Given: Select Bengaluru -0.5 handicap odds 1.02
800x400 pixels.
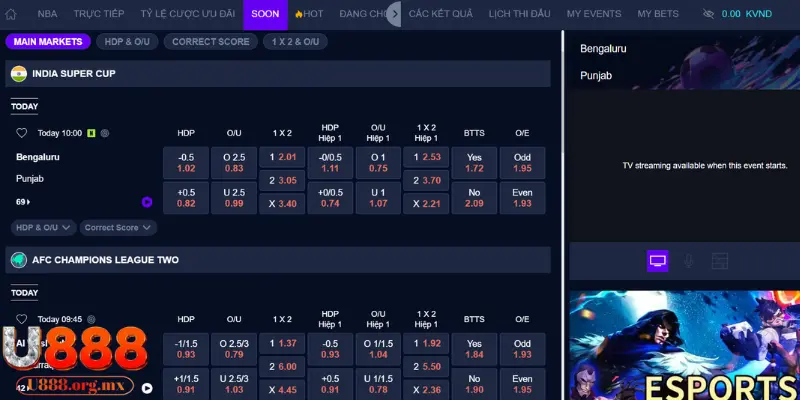Looking at the screenshot, I should point(185,163).
